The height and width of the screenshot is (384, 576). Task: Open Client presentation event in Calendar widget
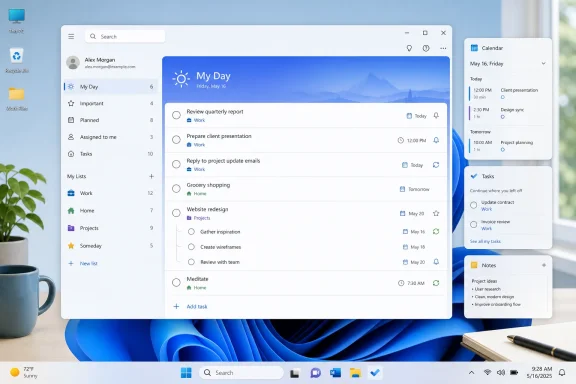tap(507, 93)
